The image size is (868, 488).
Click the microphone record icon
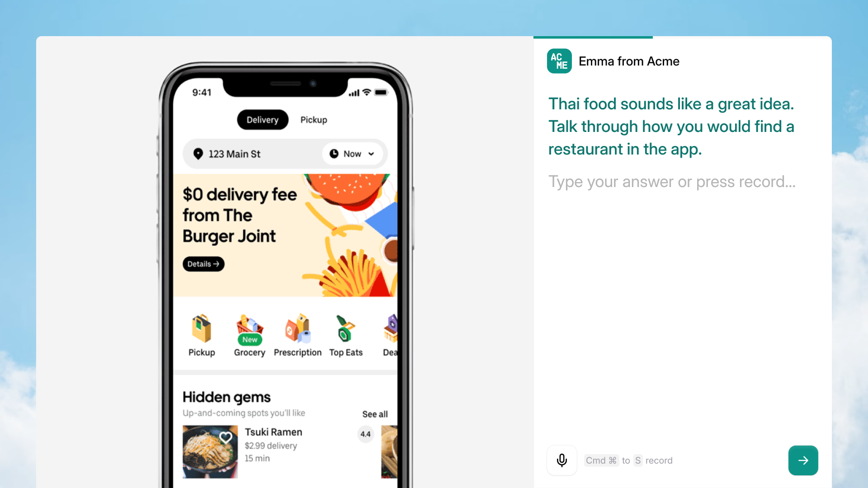[x=561, y=460]
